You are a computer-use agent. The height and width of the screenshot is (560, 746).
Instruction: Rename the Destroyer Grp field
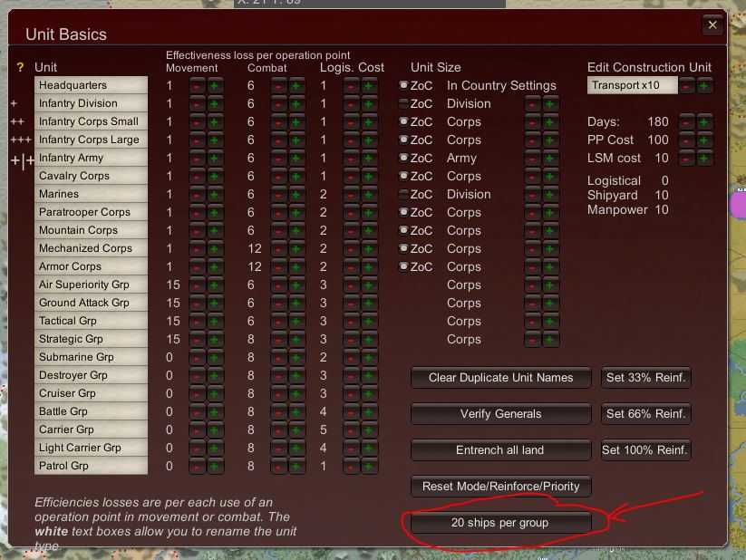pos(91,375)
